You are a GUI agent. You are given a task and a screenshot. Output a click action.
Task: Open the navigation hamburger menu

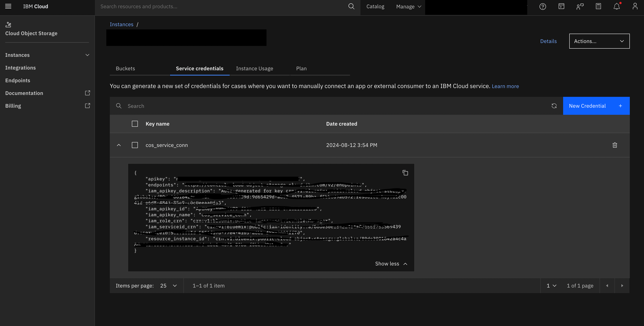pyautogui.click(x=8, y=6)
